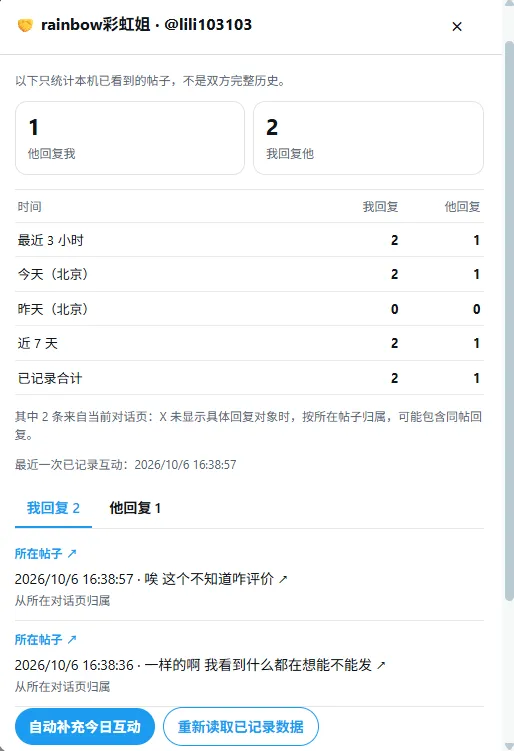Click the 重新读取已记录数据 button
Viewport: 514px width, 751px height.
coord(240,727)
